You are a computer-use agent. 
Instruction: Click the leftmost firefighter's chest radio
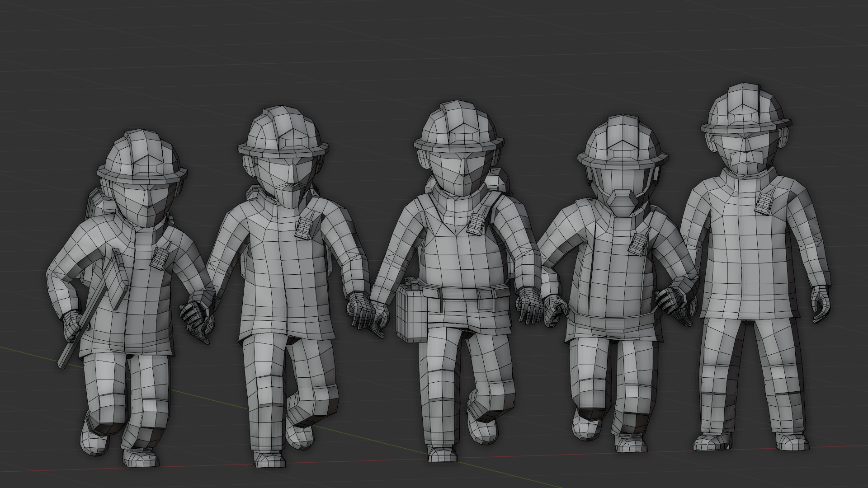point(159,258)
